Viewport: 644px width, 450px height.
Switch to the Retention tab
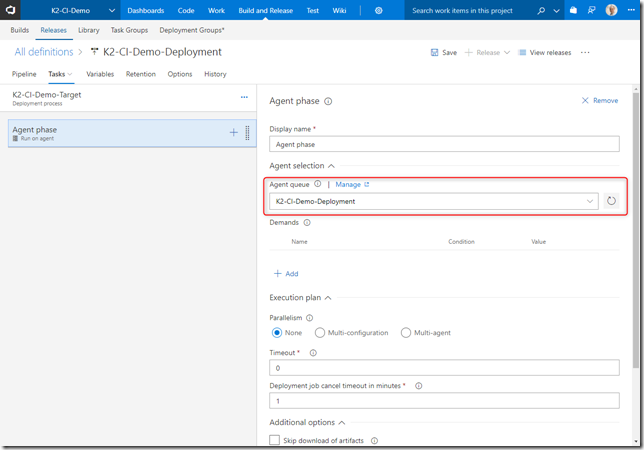point(140,74)
